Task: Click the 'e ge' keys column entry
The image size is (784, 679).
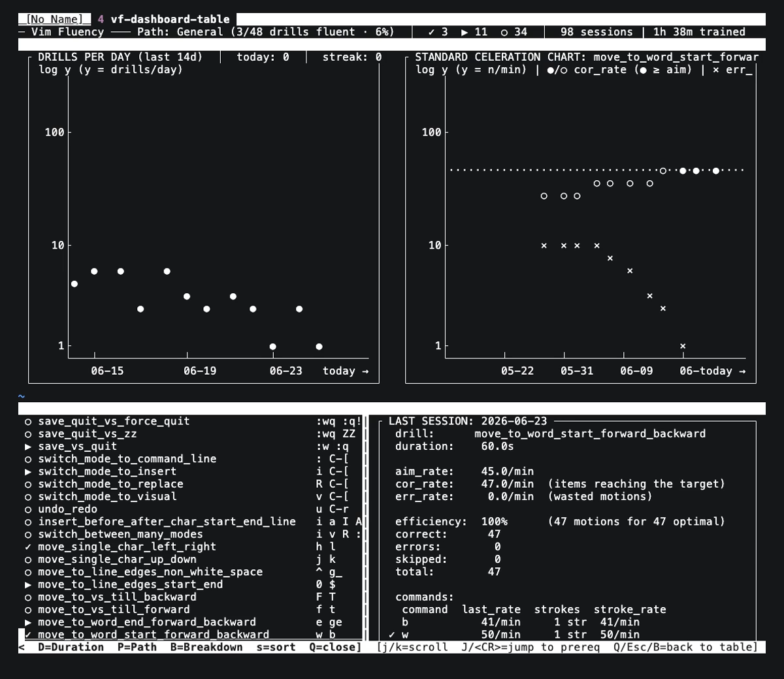Action: tap(329, 622)
